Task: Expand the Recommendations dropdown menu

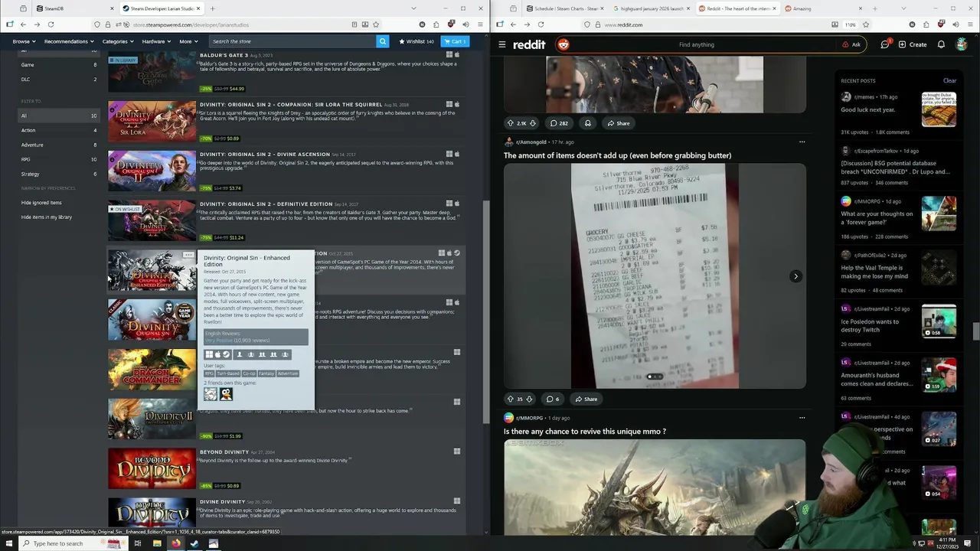Action: click(68, 41)
